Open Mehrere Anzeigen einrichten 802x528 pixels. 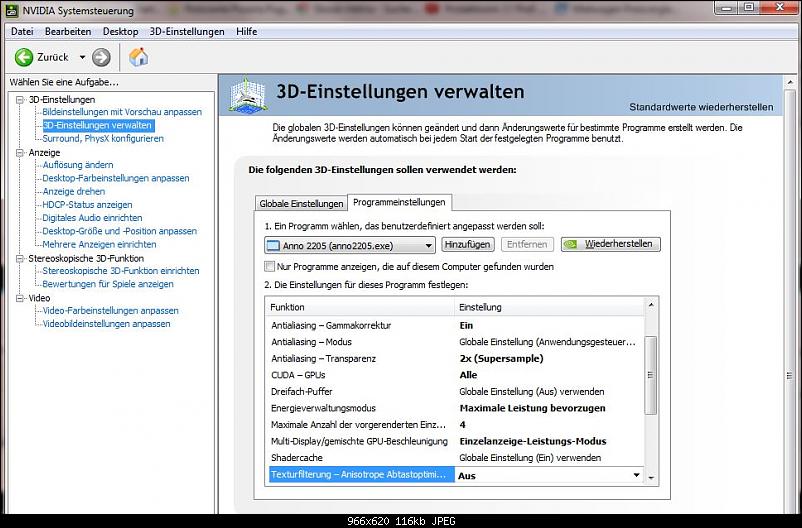pyautogui.click(x=99, y=245)
